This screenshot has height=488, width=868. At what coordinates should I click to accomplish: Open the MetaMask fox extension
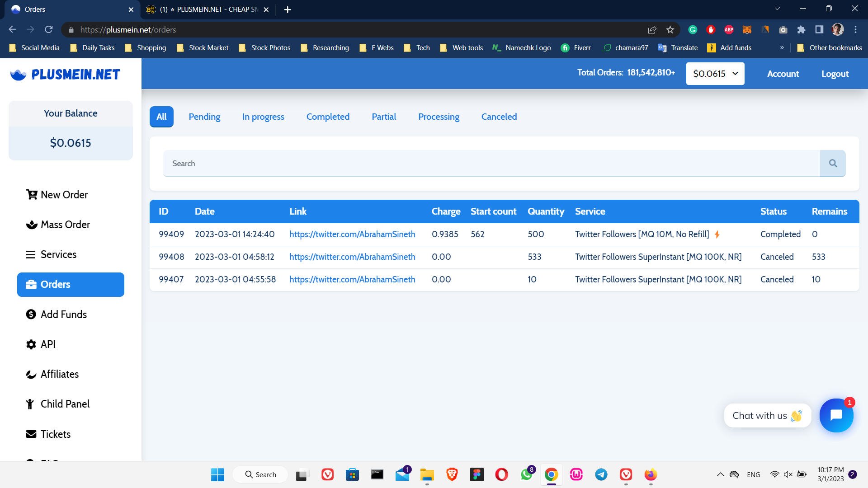point(747,30)
